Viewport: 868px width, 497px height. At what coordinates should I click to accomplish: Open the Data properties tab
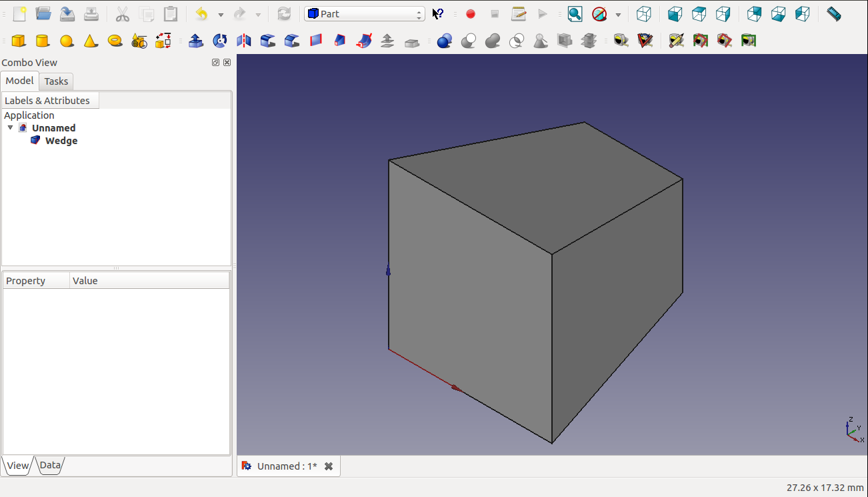(x=50, y=466)
